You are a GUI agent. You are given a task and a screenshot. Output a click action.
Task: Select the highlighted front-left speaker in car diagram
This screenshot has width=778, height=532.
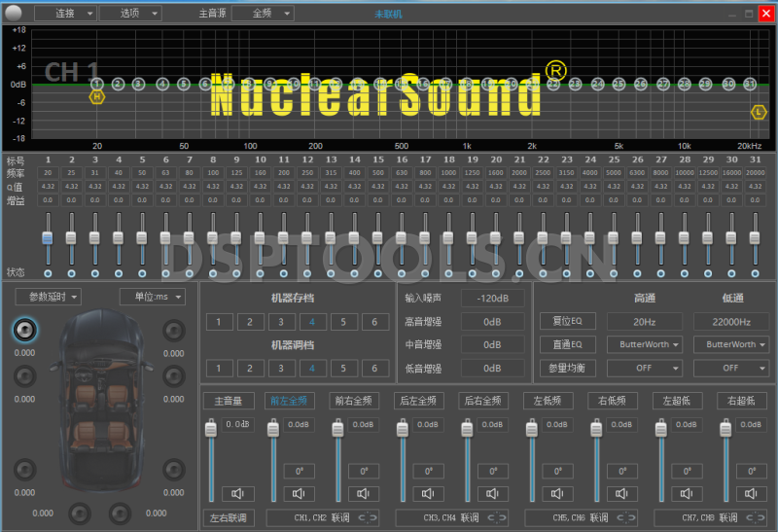(x=25, y=330)
